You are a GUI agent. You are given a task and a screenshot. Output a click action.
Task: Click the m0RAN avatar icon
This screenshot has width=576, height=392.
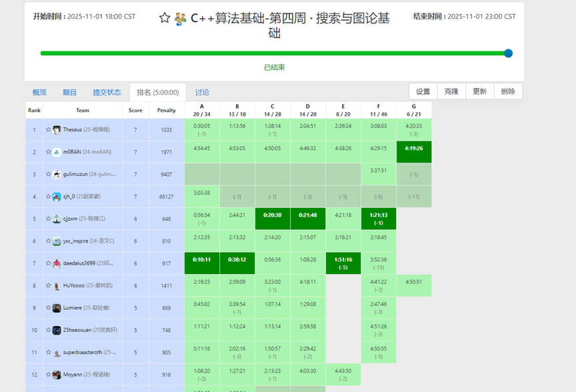[57, 152]
